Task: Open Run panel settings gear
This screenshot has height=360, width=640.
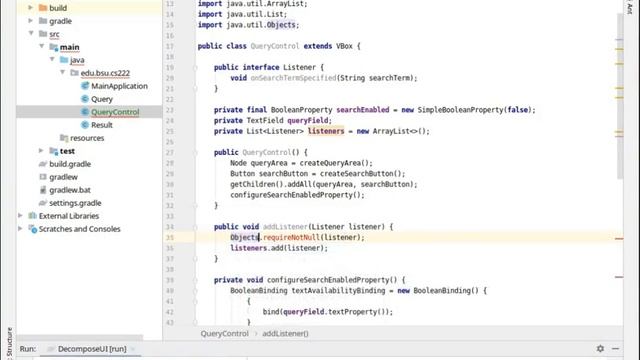Action: [x=600, y=349]
